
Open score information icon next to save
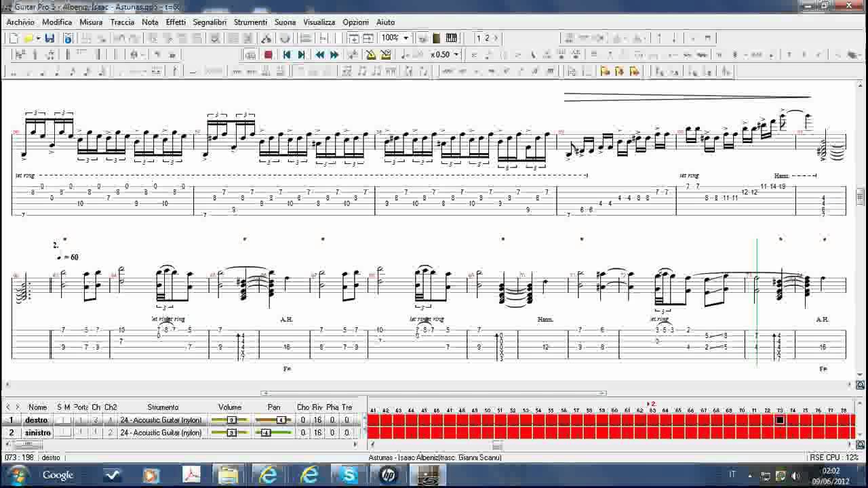pos(68,38)
